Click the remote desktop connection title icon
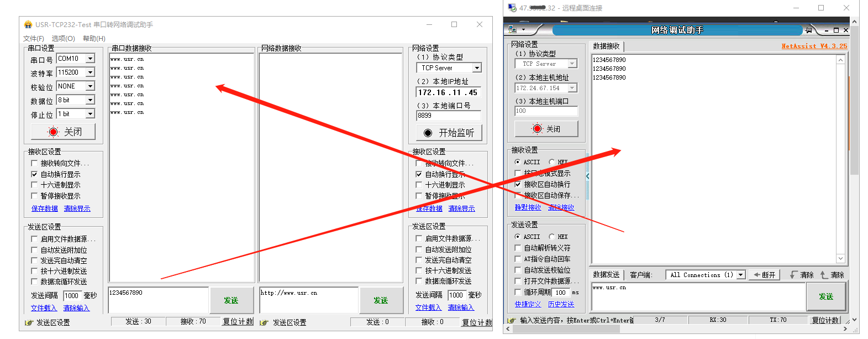Viewport: 868px width, 339px height. pyautogui.click(x=512, y=8)
